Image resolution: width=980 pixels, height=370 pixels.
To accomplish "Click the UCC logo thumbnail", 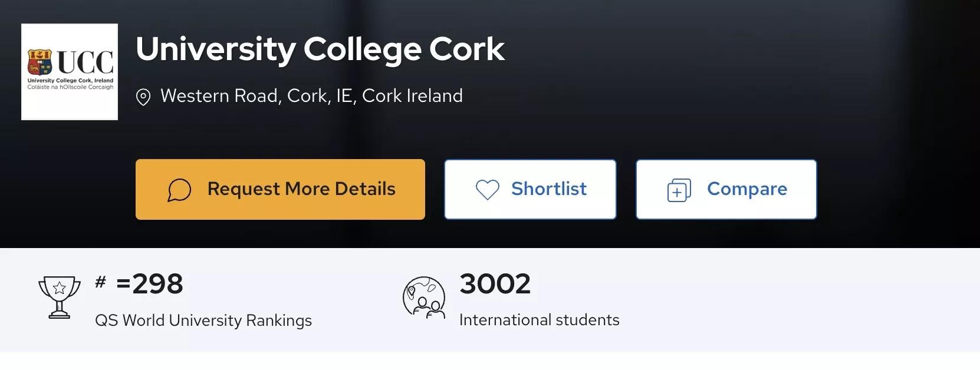I will coord(70,71).
